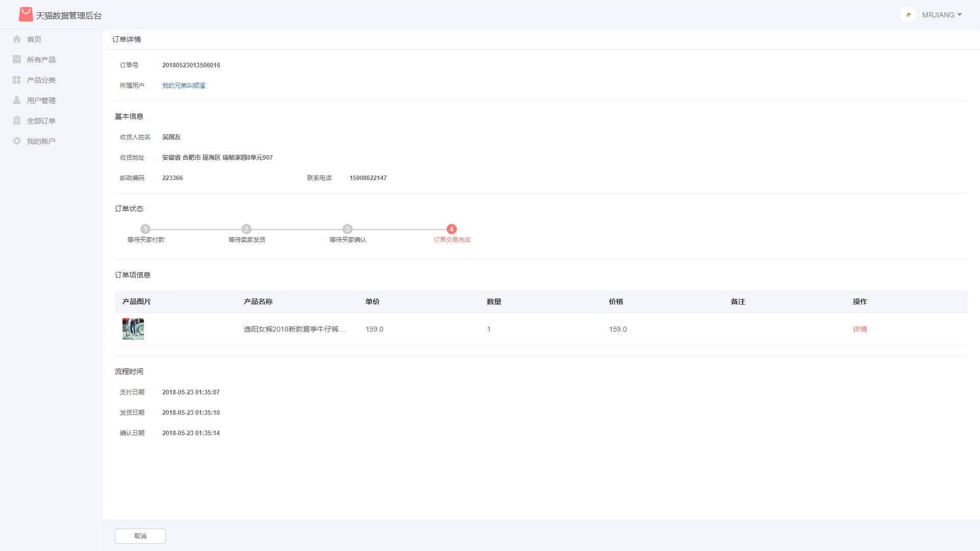Click the 所有产品 envelope icon

pyautogui.click(x=17, y=59)
